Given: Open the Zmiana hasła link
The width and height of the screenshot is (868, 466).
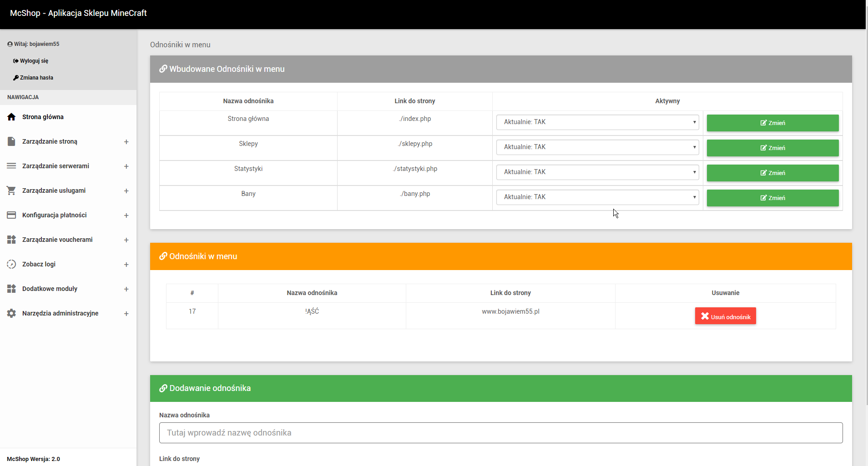Looking at the screenshot, I should click(x=36, y=78).
